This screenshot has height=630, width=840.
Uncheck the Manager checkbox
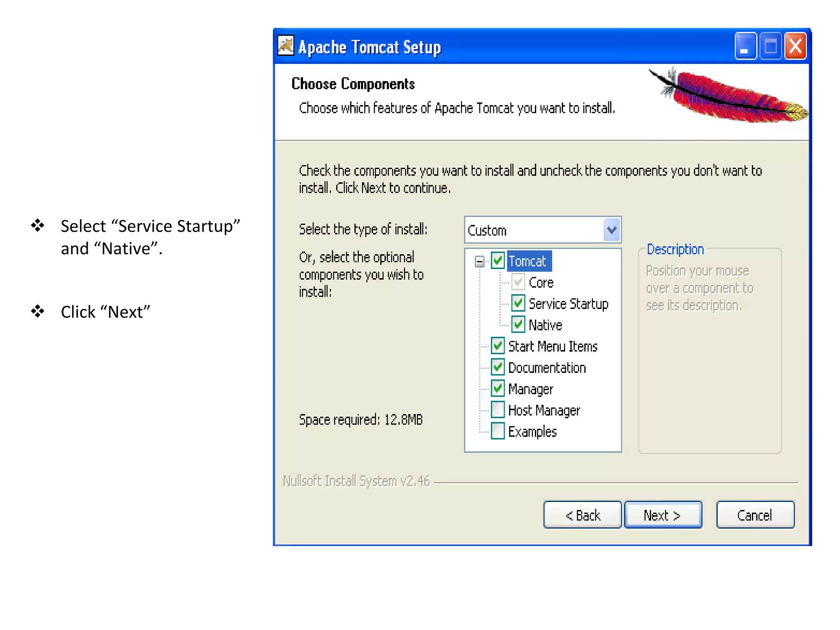498,389
